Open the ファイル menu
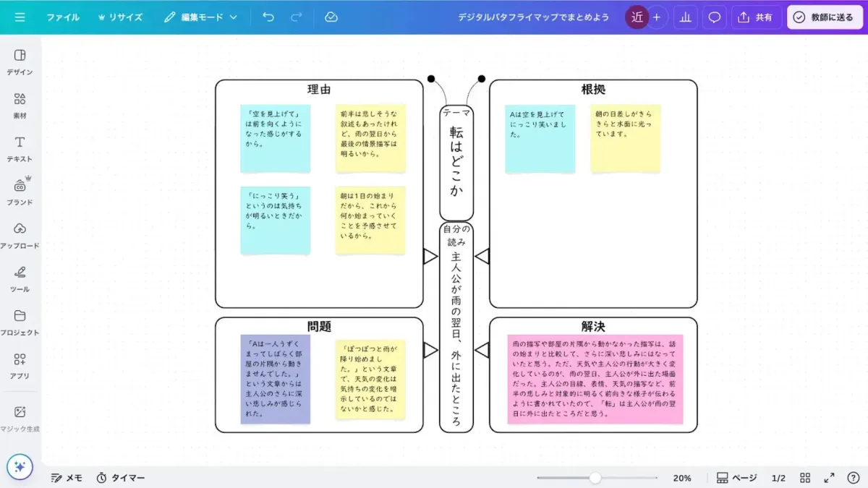The height and width of the screenshot is (488, 868). pos(63,17)
